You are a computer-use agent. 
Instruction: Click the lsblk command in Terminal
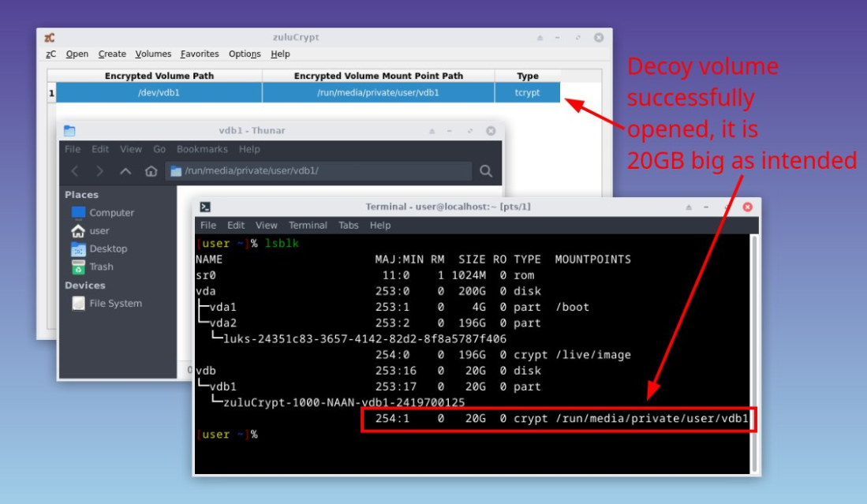(282, 244)
